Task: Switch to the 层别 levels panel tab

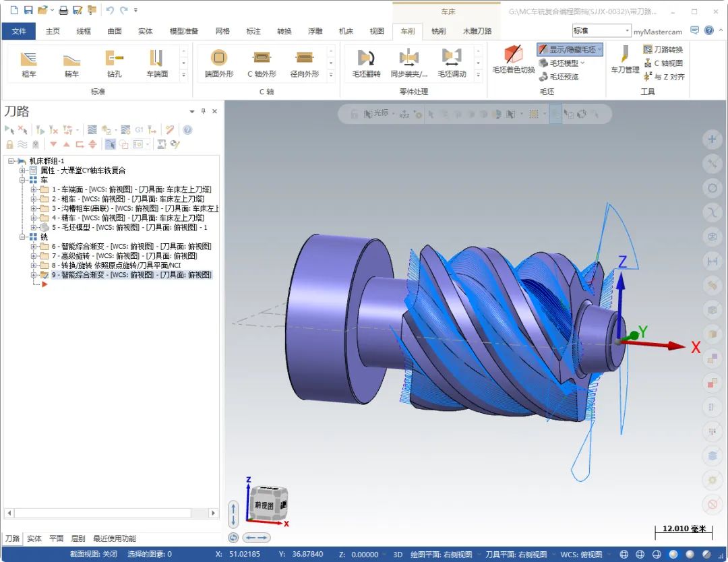Action: [78, 538]
